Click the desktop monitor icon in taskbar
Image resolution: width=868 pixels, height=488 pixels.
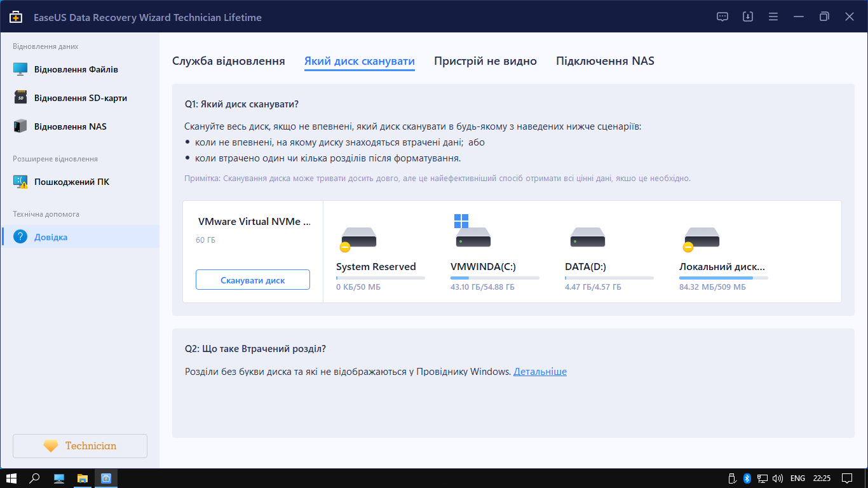coord(59,478)
